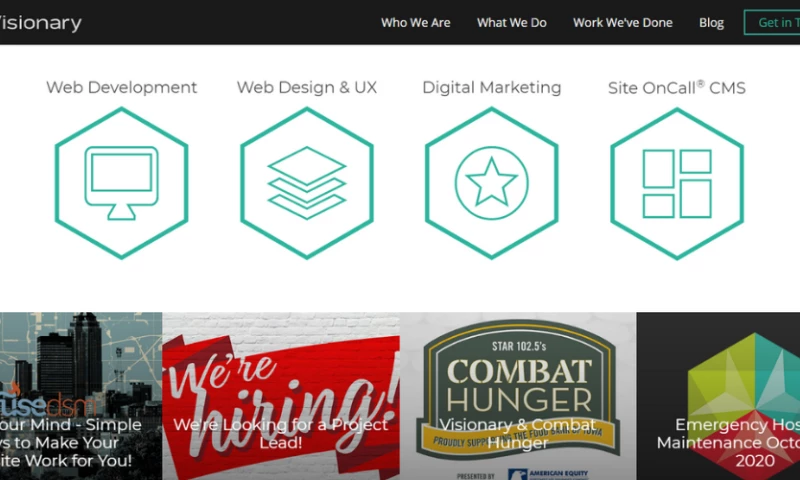The width and height of the screenshot is (800, 480).
Task: Open the Blog menu link
Action: pos(711,22)
